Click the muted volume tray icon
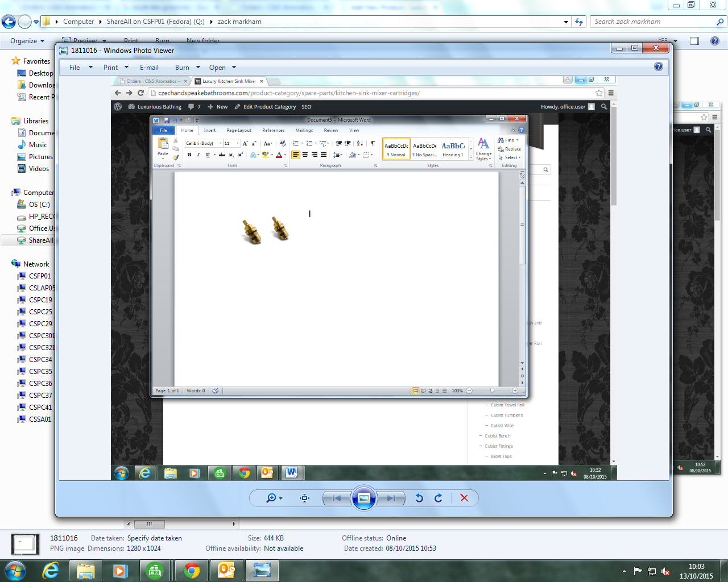Image resolution: width=728 pixels, height=582 pixels. pos(665,571)
